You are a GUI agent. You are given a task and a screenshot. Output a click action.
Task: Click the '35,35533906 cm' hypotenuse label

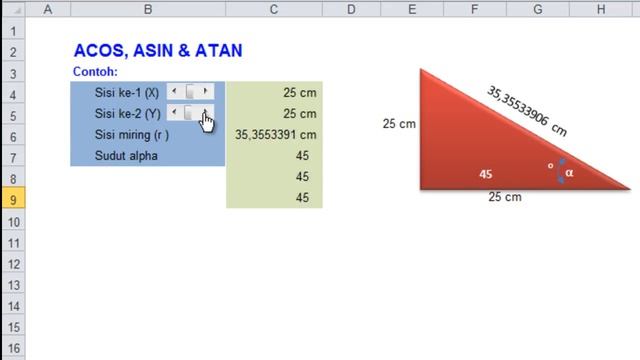[x=527, y=111]
